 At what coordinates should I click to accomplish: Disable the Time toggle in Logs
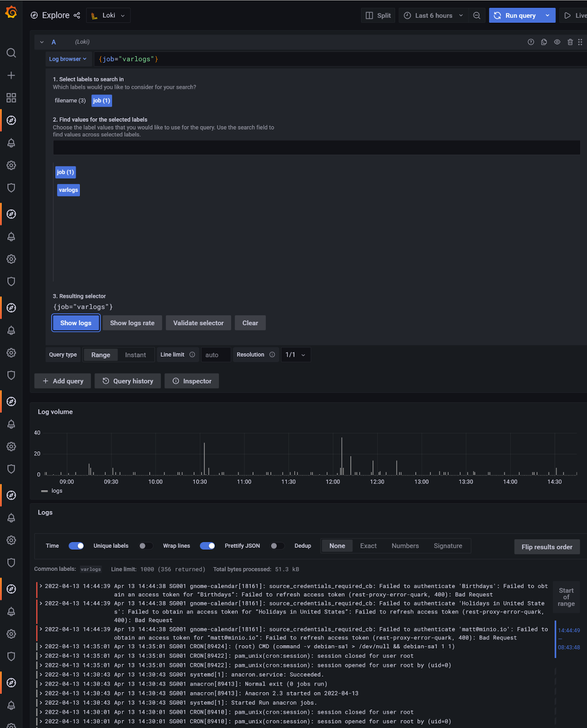(76, 546)
